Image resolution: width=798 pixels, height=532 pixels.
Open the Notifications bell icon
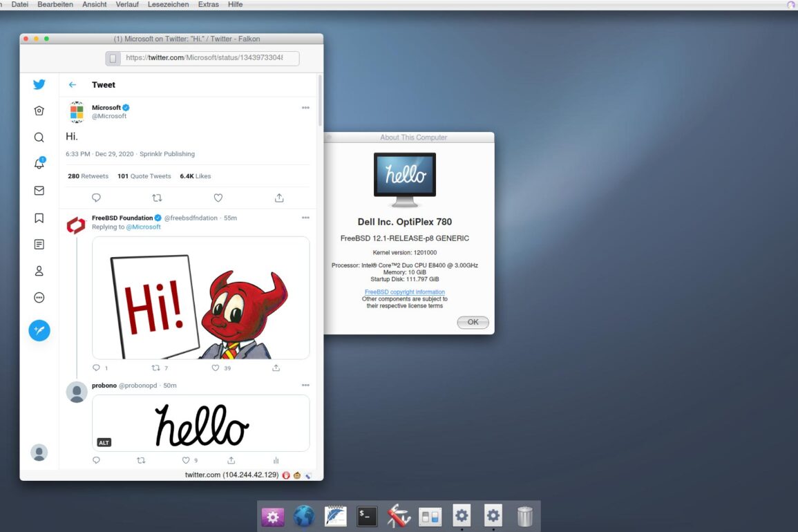pos(39,164)
